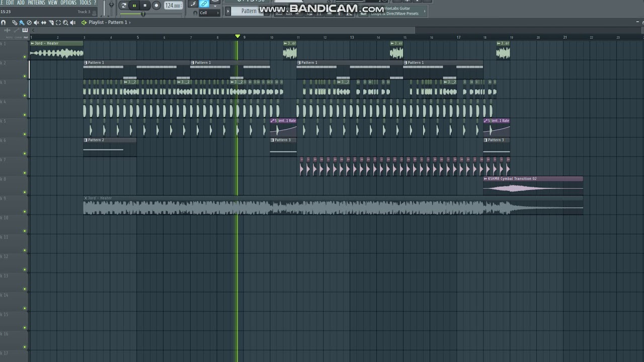644x362 pixels.
Task: Click the 124.000 tempo field
Action: coord(173,6)
